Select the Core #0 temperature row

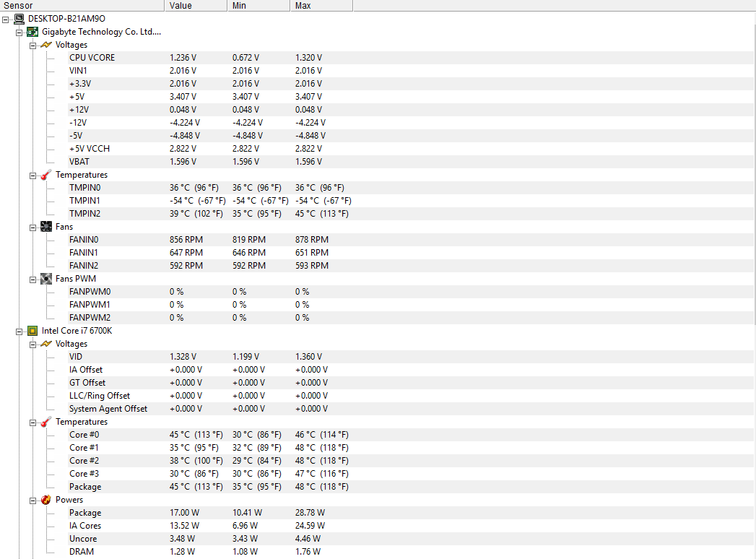[x=411, y=435]
